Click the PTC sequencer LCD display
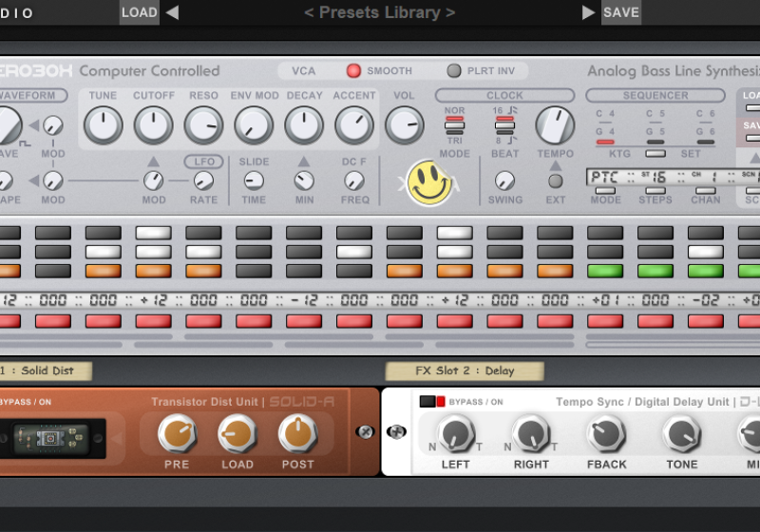The image size is (760, 532). 673,177
